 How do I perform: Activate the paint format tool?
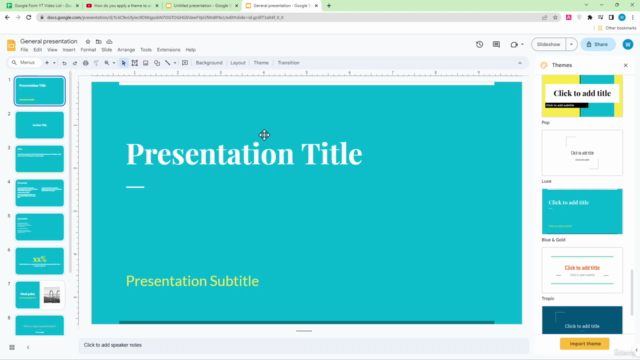pos(96,63)
